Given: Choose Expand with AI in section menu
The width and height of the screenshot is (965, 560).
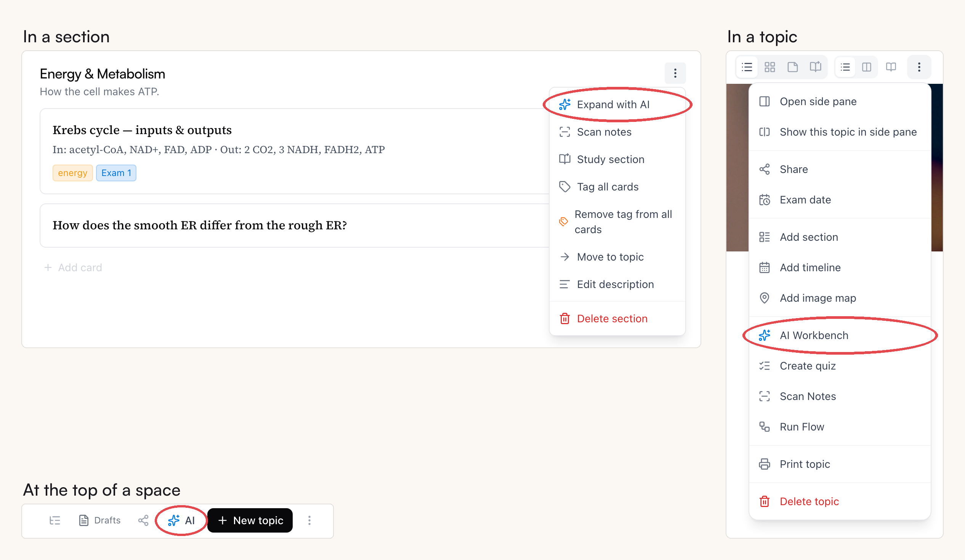Looking at the screenshot, I should coord(617,104).
